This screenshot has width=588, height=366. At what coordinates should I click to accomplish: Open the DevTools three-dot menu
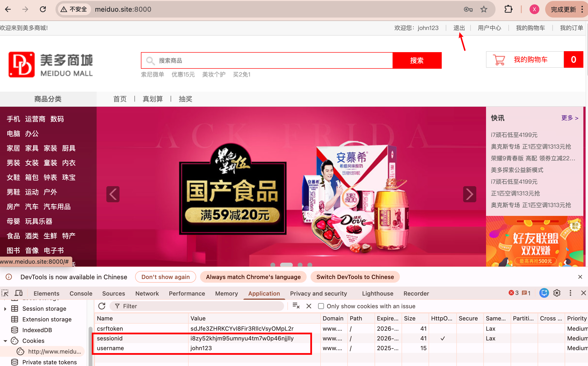click(x=570, y=293)
